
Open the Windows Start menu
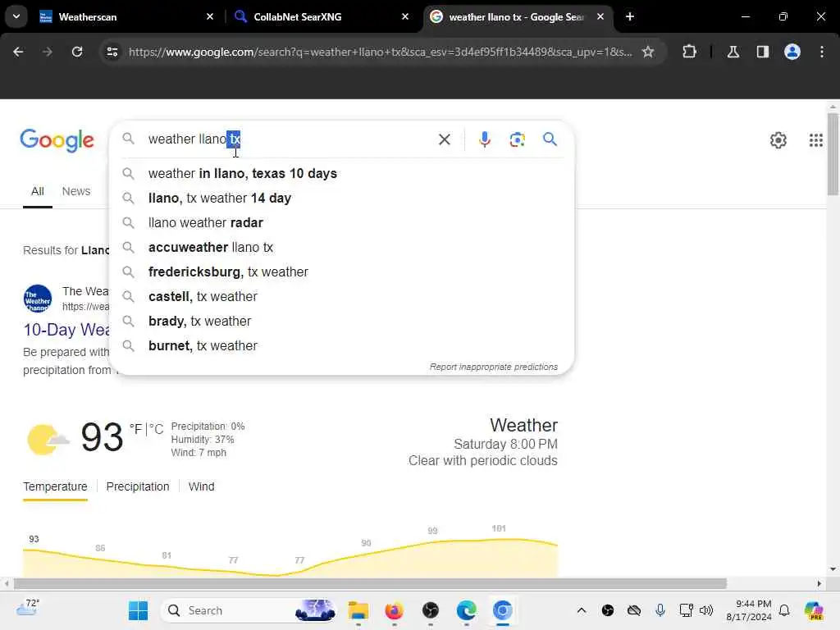coord(138,610)
